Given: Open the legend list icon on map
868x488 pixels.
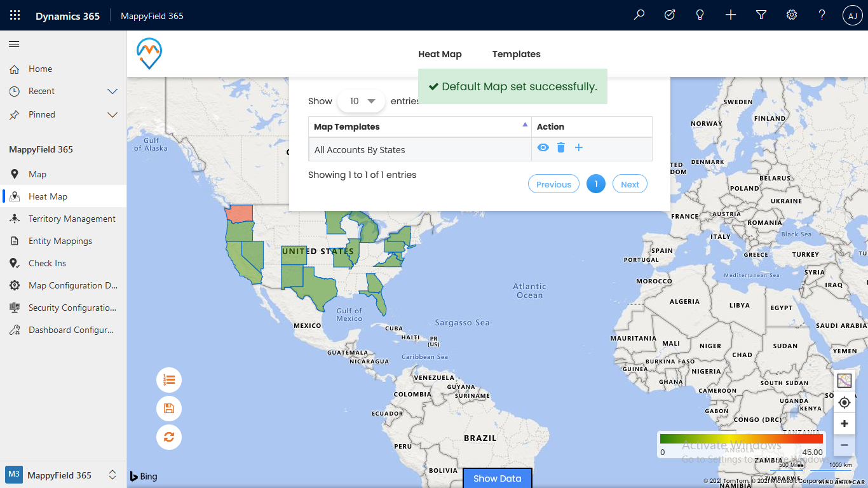Looking at the screenshot, I should (169, 380).
